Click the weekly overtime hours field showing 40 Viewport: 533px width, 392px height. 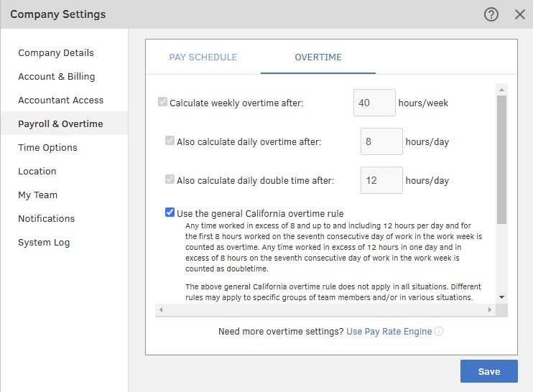coord(374,103)
